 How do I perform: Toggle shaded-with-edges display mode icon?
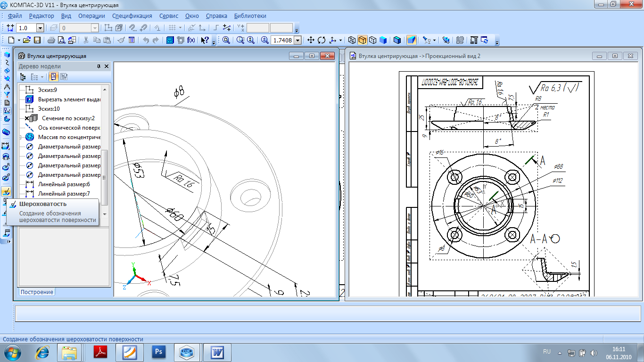click(397, 40)
